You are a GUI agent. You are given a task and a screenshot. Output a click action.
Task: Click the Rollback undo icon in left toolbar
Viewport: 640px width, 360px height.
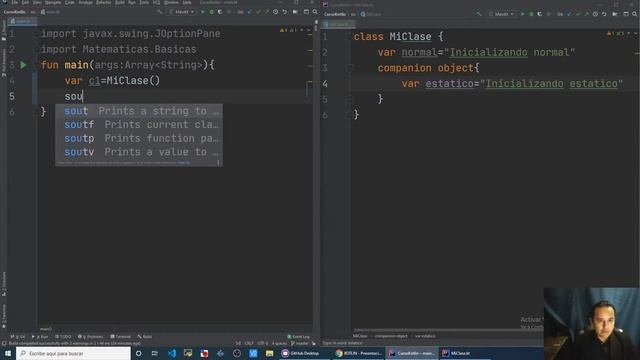(x=285, y=12)
